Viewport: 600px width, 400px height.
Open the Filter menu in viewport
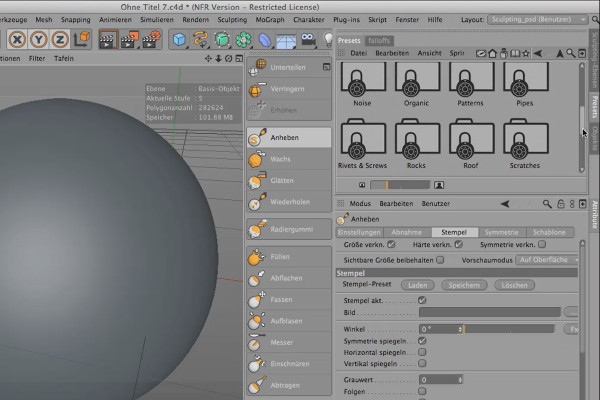click(x=37, y=59)
